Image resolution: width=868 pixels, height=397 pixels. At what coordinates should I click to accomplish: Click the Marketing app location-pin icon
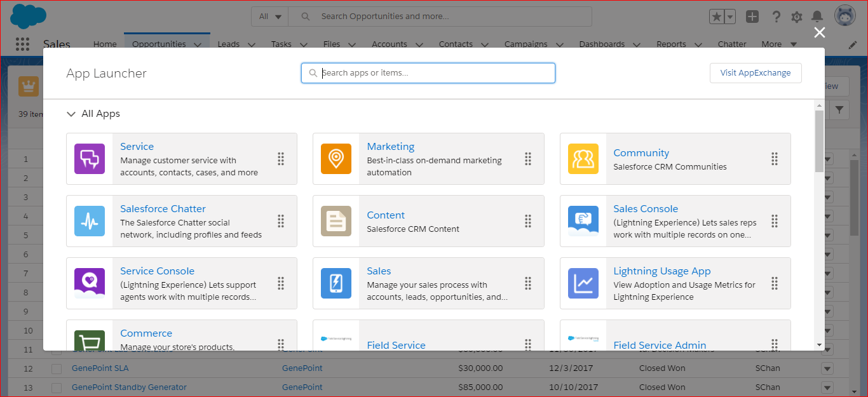point(336,159)
